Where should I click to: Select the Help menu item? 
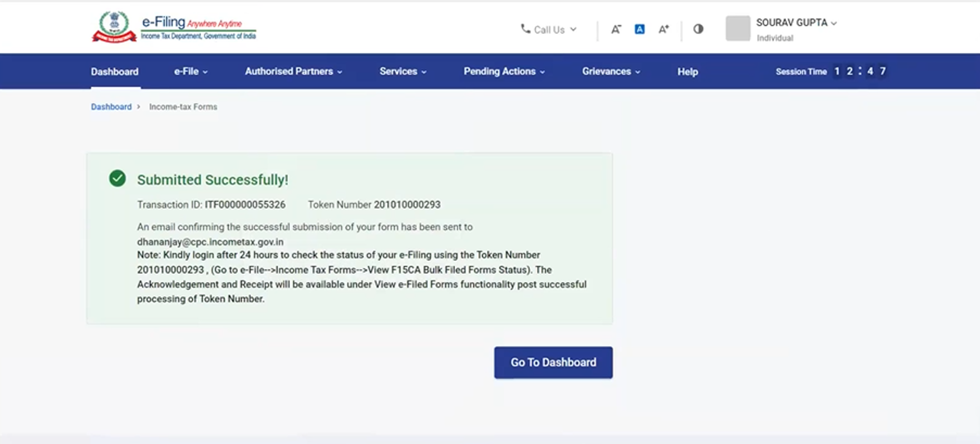tap(687, 71)
